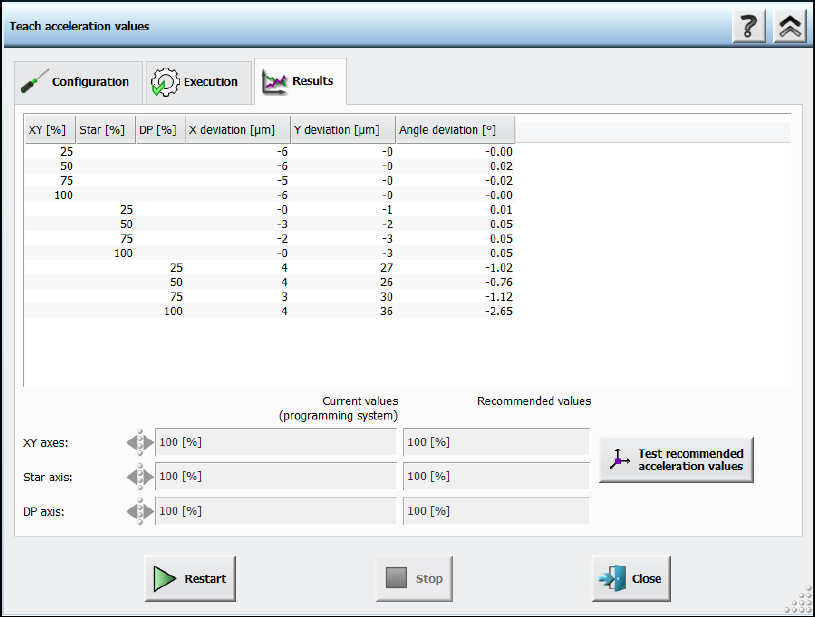Image resolution: width=815 pixels, height=617 pixels.
Task: Click the chart icon on Results tab
Action: (x=274, y=82)
